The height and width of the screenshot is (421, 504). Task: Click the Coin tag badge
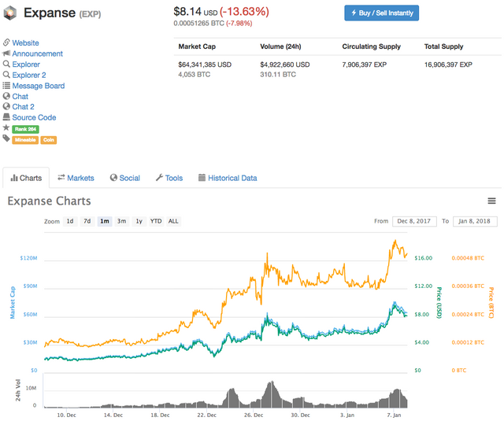pos(49,140)
